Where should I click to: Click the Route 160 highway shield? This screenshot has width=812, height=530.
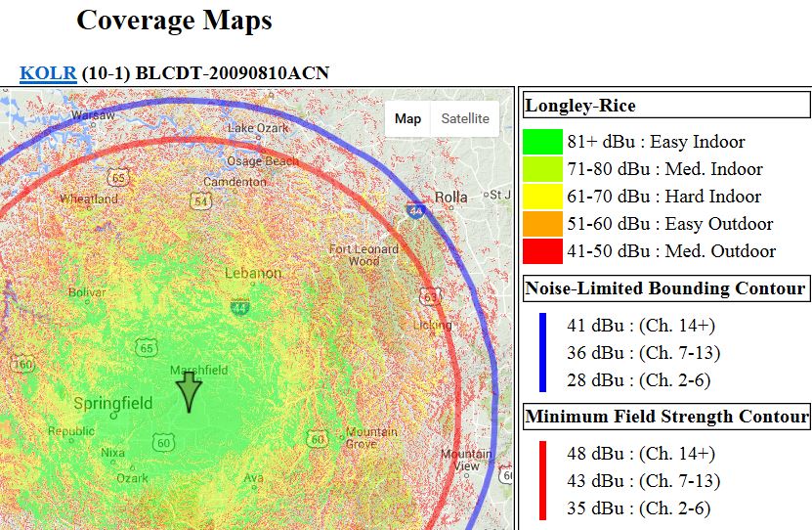(x=22, y=365)
